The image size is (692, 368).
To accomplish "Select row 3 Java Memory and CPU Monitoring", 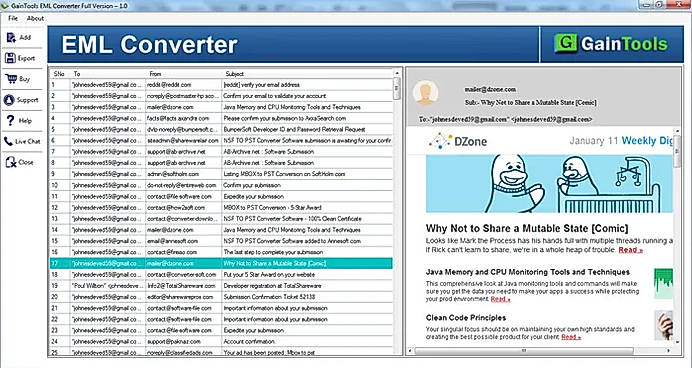I will click(x=221, y=107).
